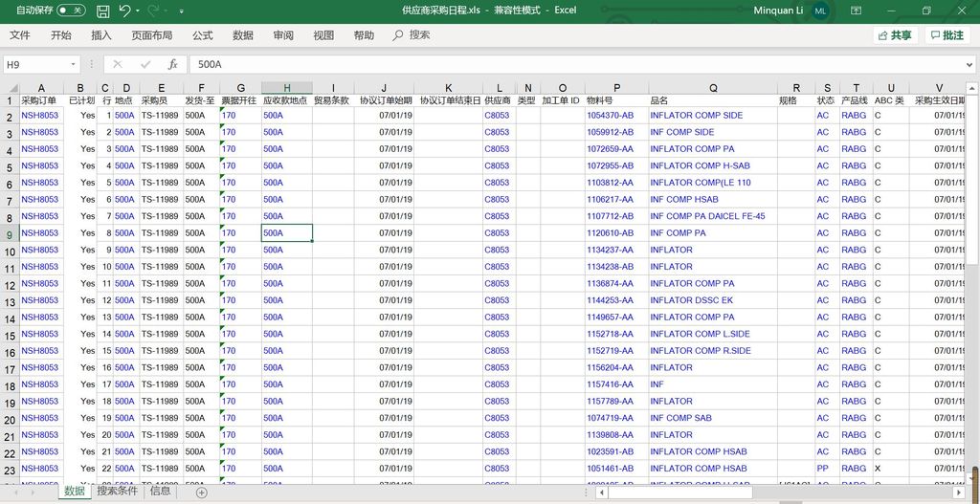Click the Save icon in title bar

(102, 11)
